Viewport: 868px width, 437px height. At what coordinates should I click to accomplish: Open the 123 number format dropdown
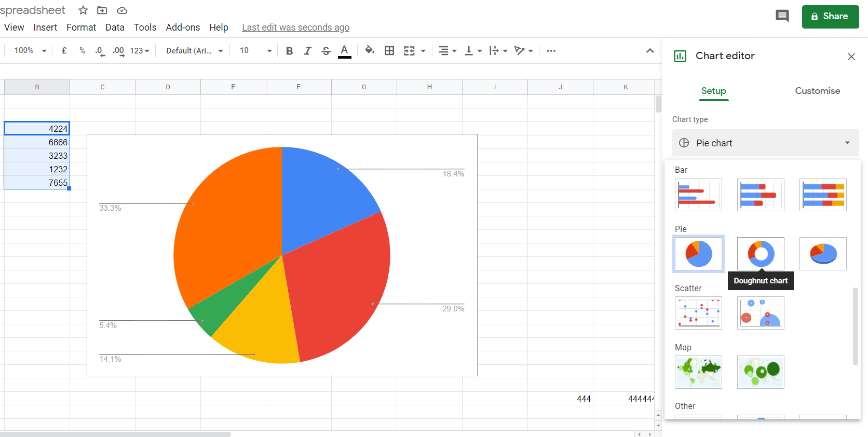[x=140, y=51]
